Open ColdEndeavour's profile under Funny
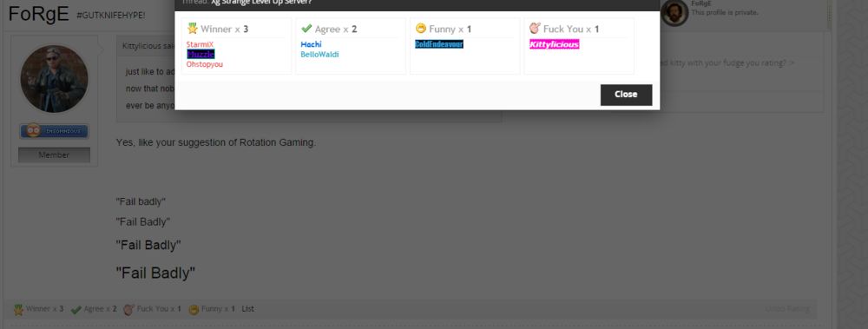This screenshot has width=868, height=329. [x=439, y=44]
